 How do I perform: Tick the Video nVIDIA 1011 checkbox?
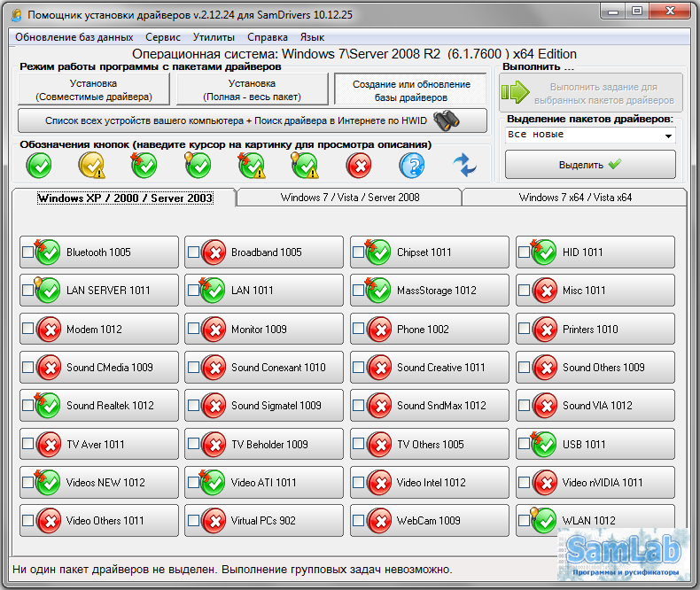coord(524,482)
